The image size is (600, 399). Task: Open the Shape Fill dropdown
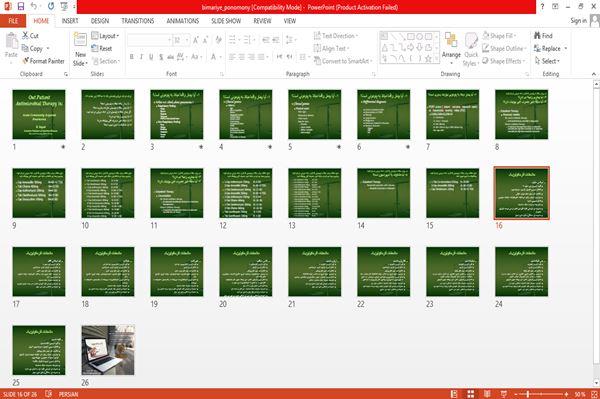point(499,36)
